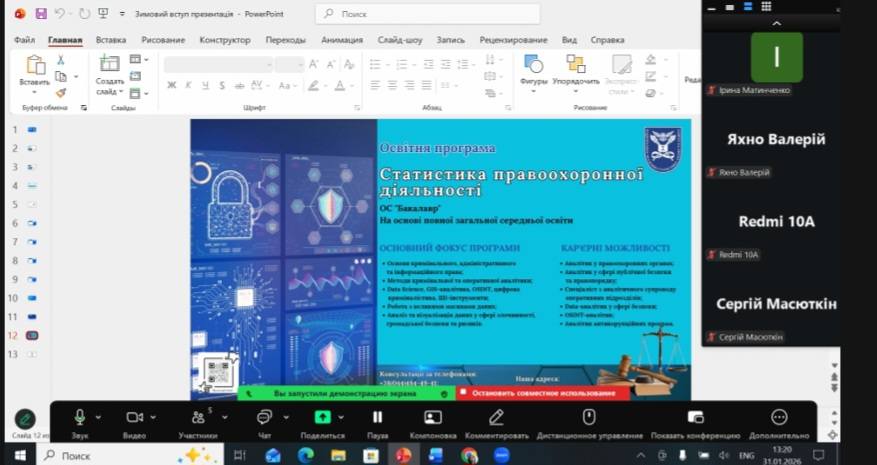Open the Участники participants panel

coord(196,417)
